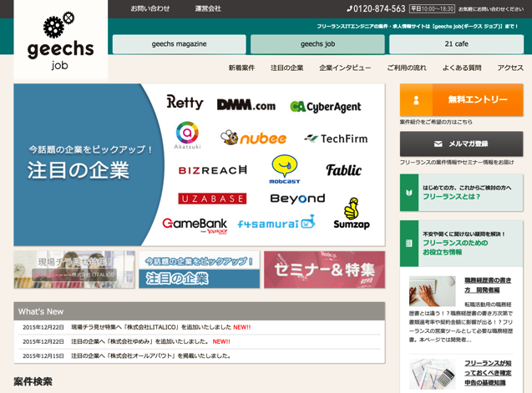This screenshot has height=393, width=532.
Task: Open 新着案件 menu item
Action: (241, 68)
